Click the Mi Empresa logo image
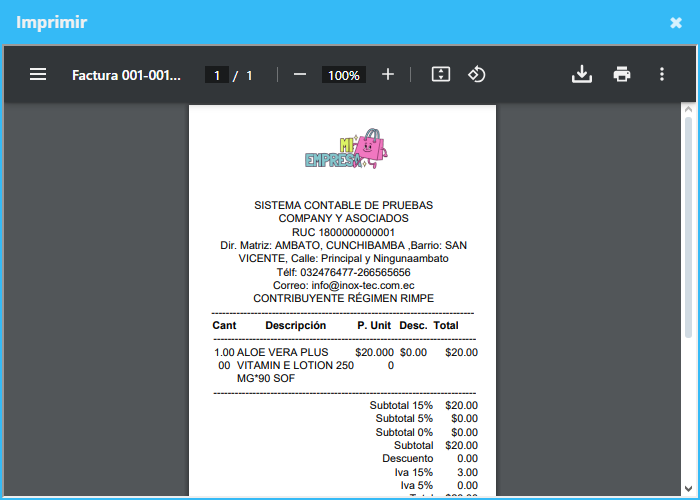This screenshot has height=500, width=700. click(346, 149)
